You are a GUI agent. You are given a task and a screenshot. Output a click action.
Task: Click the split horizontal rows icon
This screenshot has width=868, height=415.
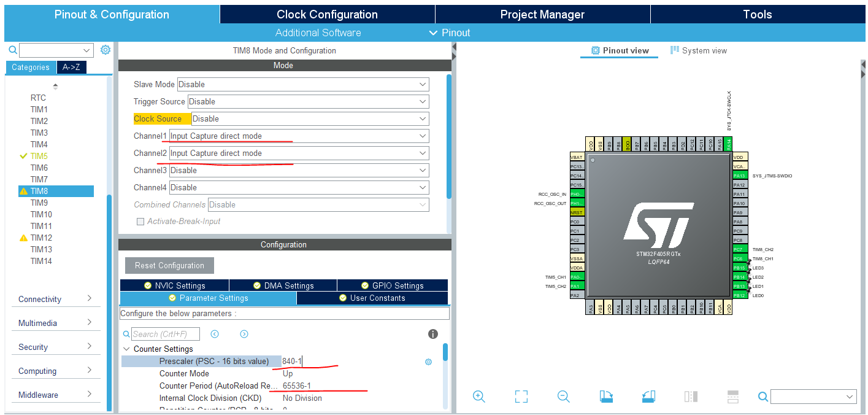pyautogui.click(x=733, y=396)
